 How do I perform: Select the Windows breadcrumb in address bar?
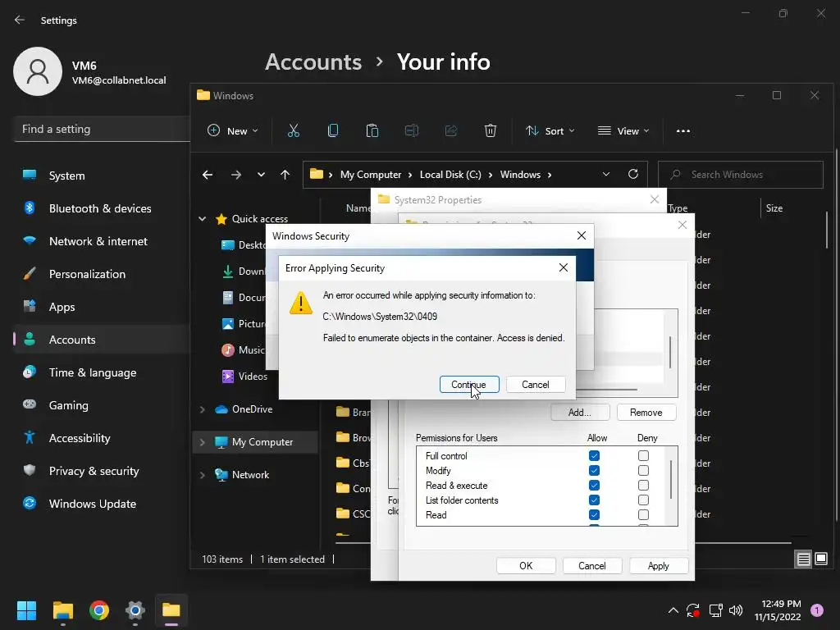click(x=520, y=175)
